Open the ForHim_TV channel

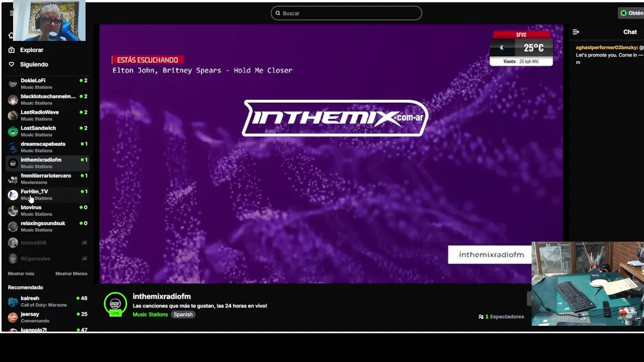coord(48,195)
